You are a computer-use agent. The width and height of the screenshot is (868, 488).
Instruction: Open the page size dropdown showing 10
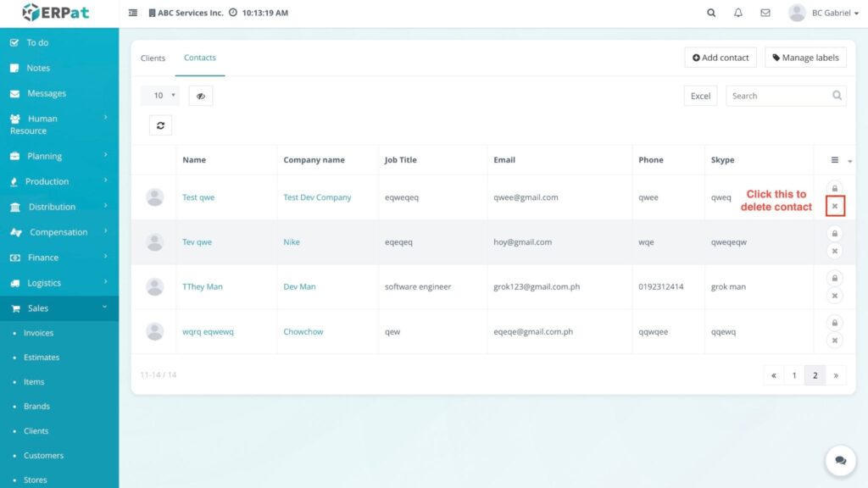159,96
